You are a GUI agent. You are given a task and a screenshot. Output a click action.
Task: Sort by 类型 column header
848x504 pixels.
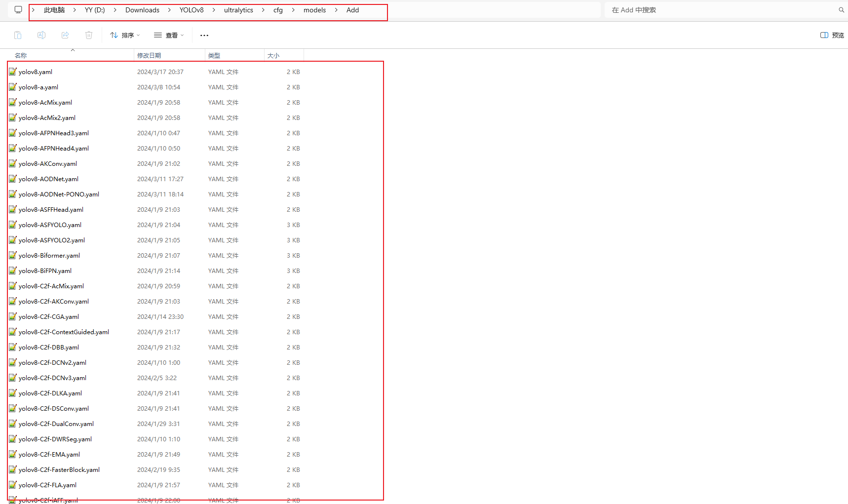pos(214,55)
